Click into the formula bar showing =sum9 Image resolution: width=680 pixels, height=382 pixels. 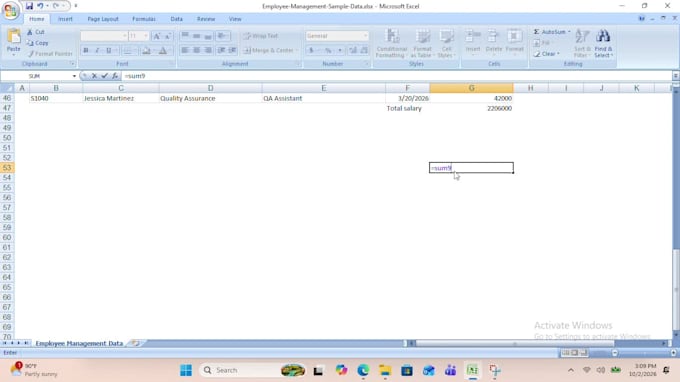397,76
